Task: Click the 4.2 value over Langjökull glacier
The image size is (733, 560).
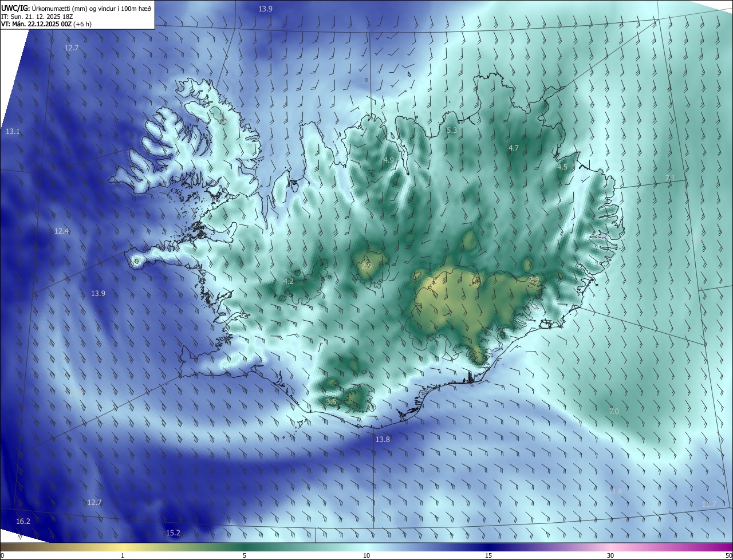Action: tap(289, 281)
